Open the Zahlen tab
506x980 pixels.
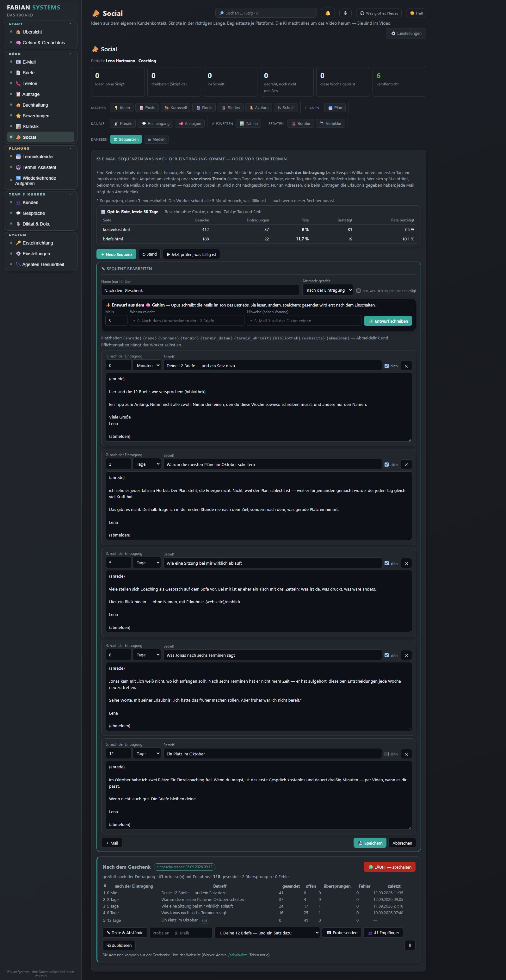[x=249, y=124]
